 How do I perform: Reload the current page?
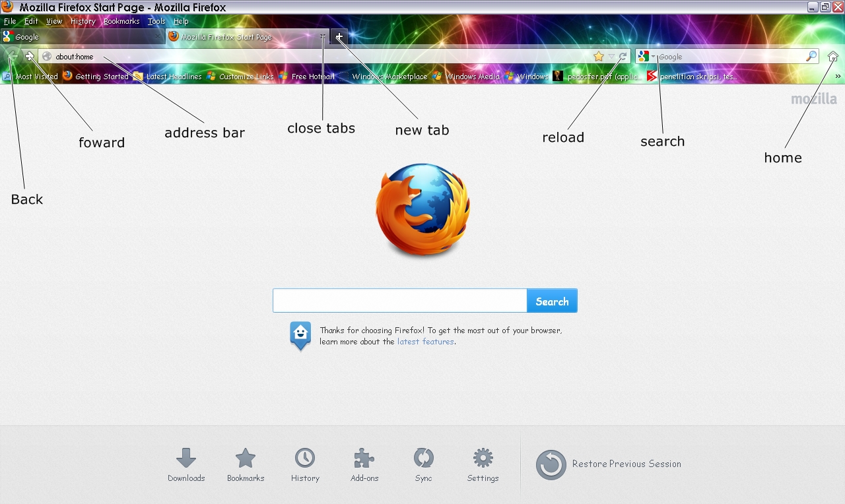click(x=622, y=57)
